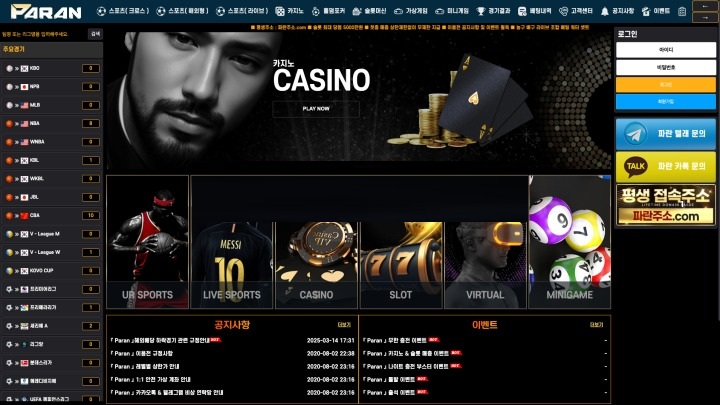Open 고객센터 in the top menu
This screenshot has width=720, height=405.
click(576, 11)
